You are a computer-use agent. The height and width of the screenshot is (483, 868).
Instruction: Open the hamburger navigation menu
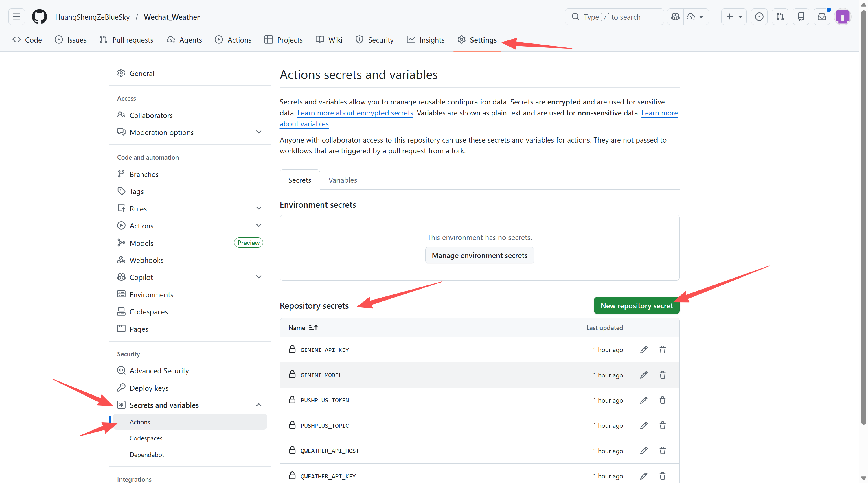(x=16, y=17)
